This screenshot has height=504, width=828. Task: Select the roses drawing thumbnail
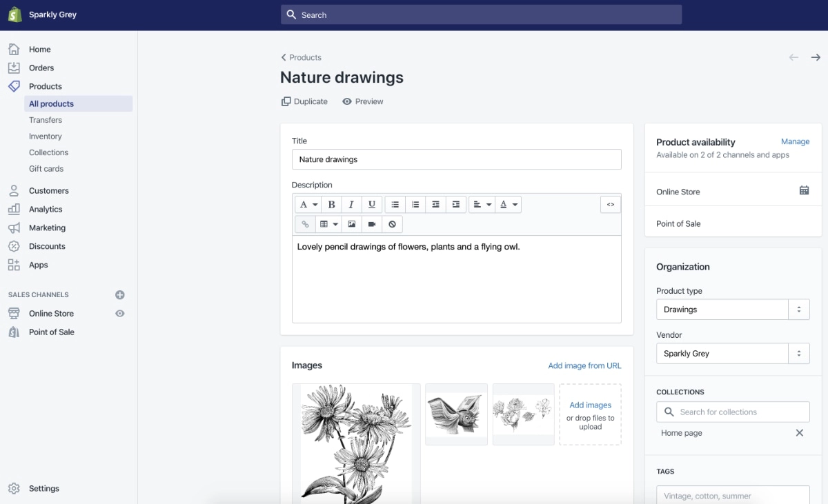click(x=524, y=414)
